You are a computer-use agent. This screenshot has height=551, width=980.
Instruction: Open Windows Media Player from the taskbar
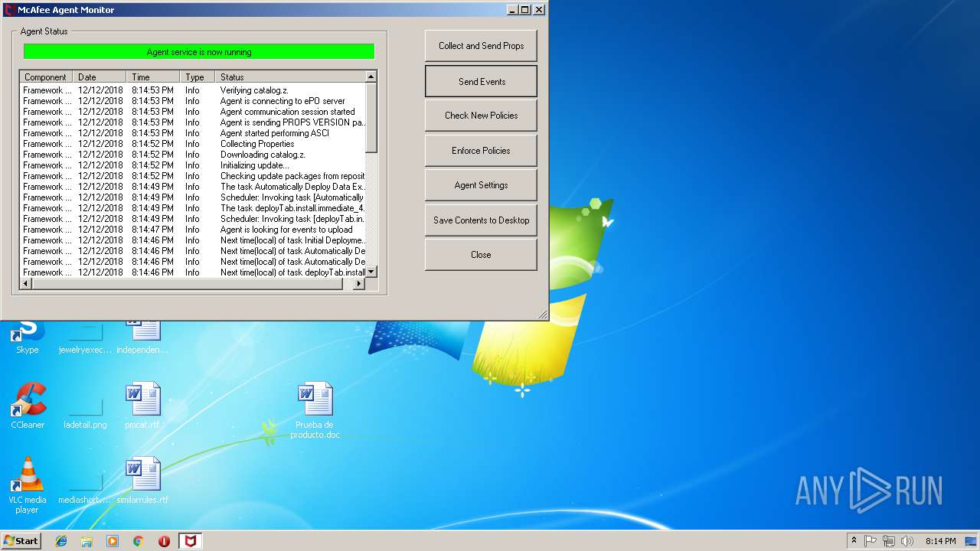(113, 541)
